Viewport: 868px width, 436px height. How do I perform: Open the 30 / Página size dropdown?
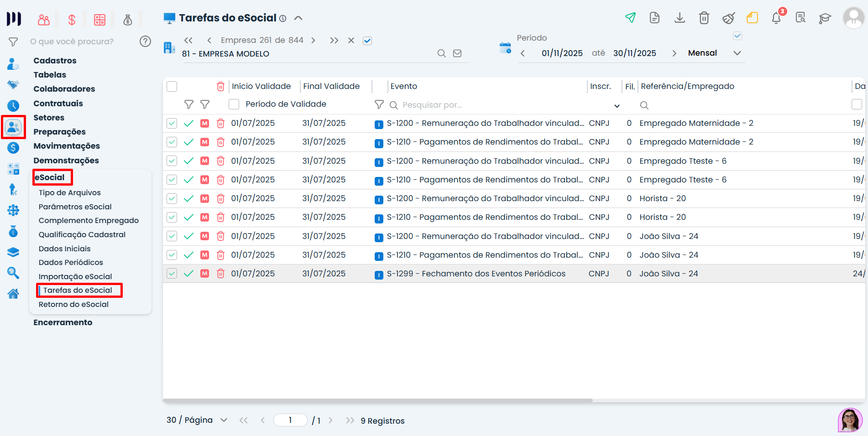coord(224,420)
